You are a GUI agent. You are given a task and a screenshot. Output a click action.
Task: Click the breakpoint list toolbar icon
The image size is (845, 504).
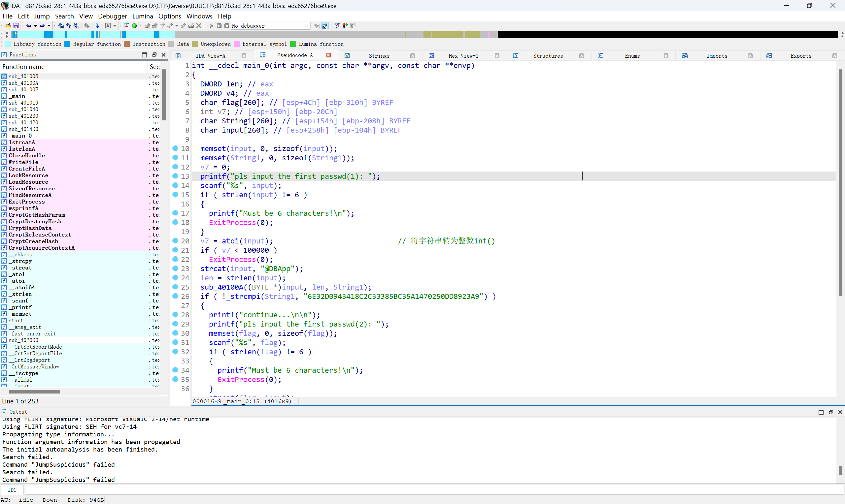point(337,26)
